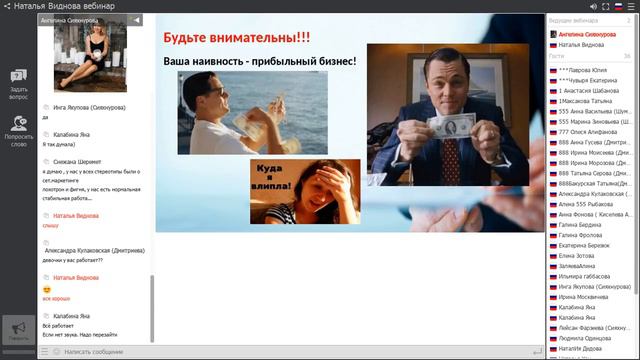
Task: Click 'Ведущие вебинара' section header
Action: (573, 20)
